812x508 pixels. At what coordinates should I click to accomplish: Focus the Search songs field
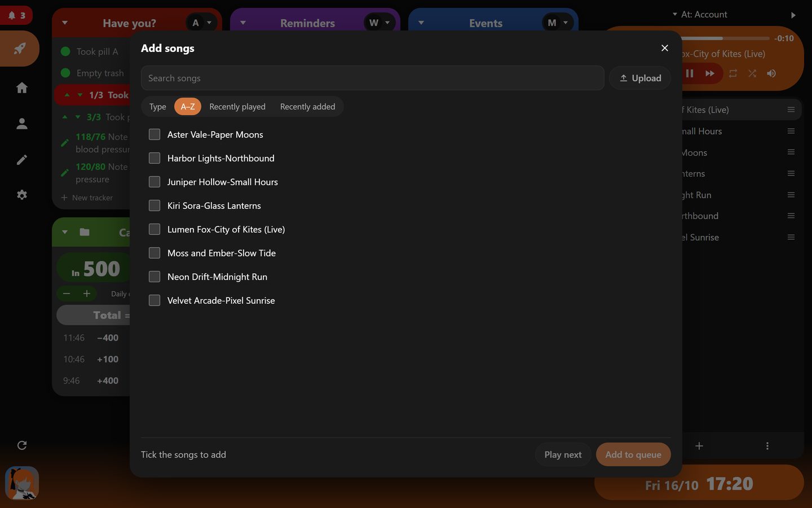(373, 78)
